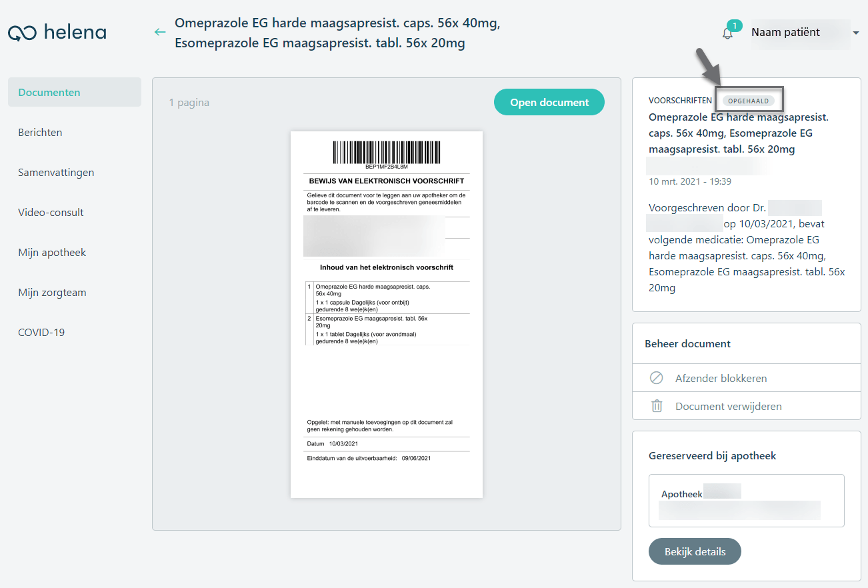The height and width of the screenshot is (588, 868).
Task: Go back using the left arrow
Action: click(x=159, y=32)
